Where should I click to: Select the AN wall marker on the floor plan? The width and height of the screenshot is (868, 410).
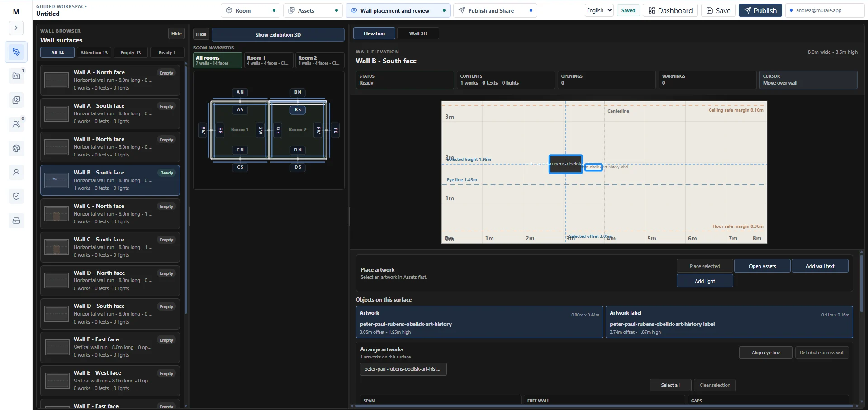click(x=240, y=92)
